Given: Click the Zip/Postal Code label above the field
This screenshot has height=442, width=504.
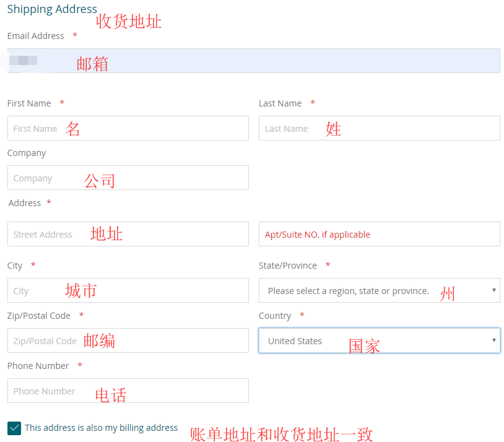Looking at the screenshot, I should [x=38, y=316].
